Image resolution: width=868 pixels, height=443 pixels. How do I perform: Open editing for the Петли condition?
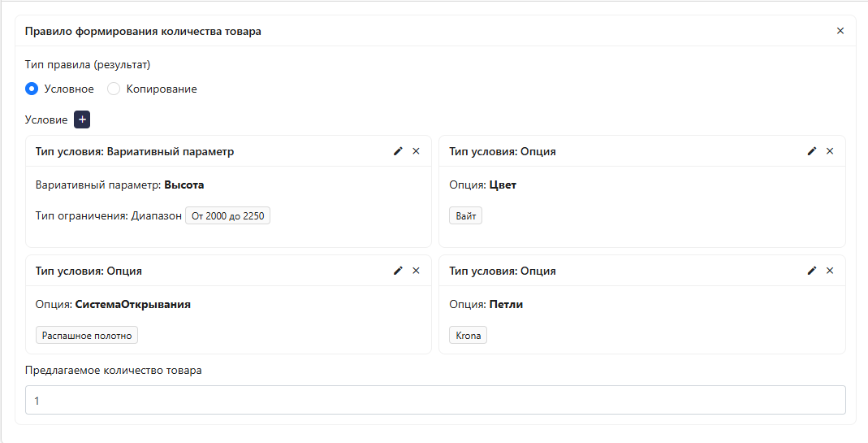pos(812,271)
